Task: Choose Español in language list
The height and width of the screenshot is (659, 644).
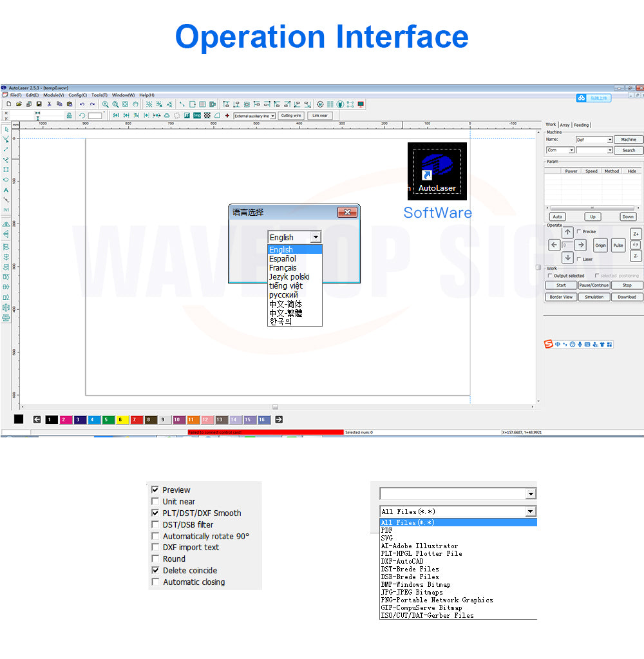Action: pyautogui.click(x=295, y=258)
